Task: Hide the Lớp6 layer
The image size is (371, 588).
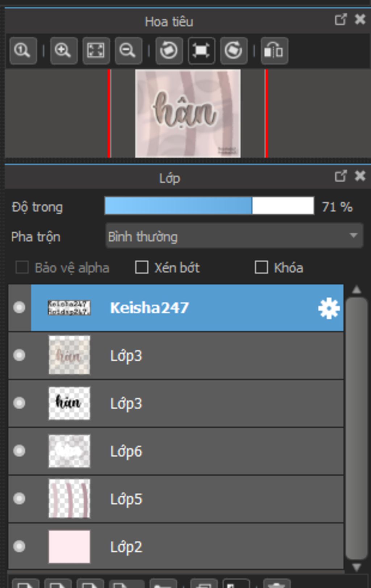Action: (x=19, y=451)
